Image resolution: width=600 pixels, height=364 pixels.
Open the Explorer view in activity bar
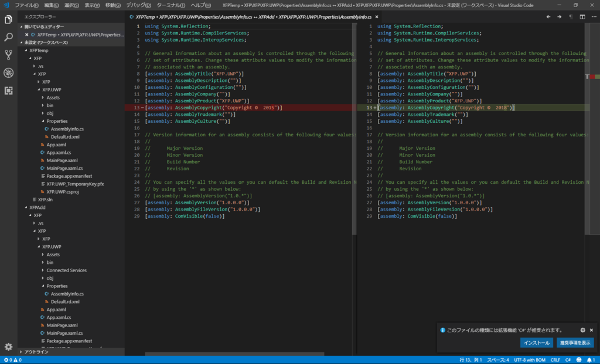click(x=8, y=19)
